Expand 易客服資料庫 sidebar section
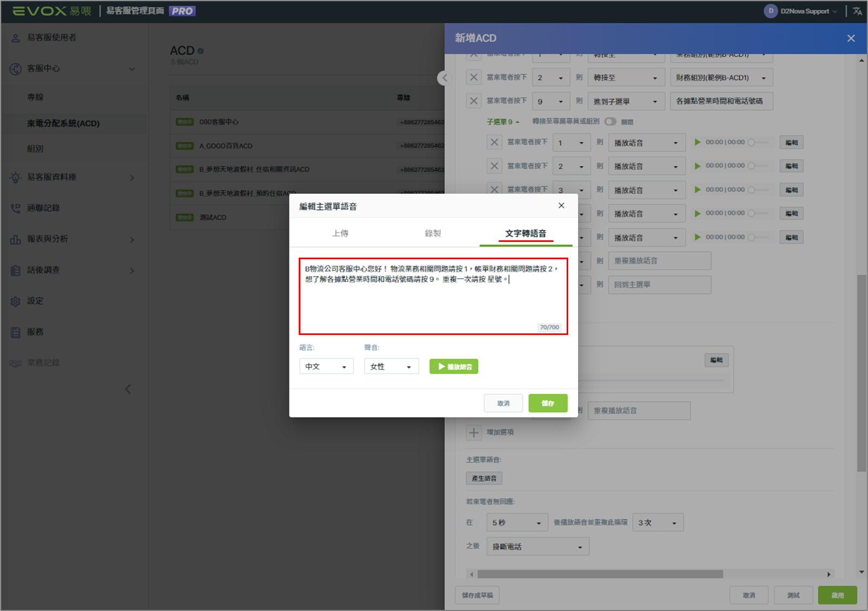The width and height of the screenshot is (868, 611). click(x=73, y=178)
